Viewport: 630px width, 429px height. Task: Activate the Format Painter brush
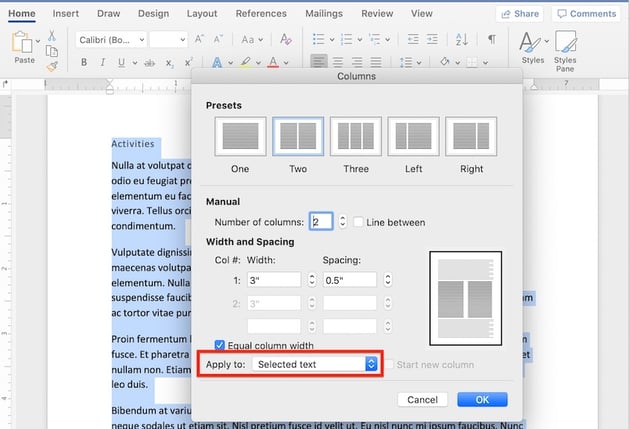click(52, 66)
